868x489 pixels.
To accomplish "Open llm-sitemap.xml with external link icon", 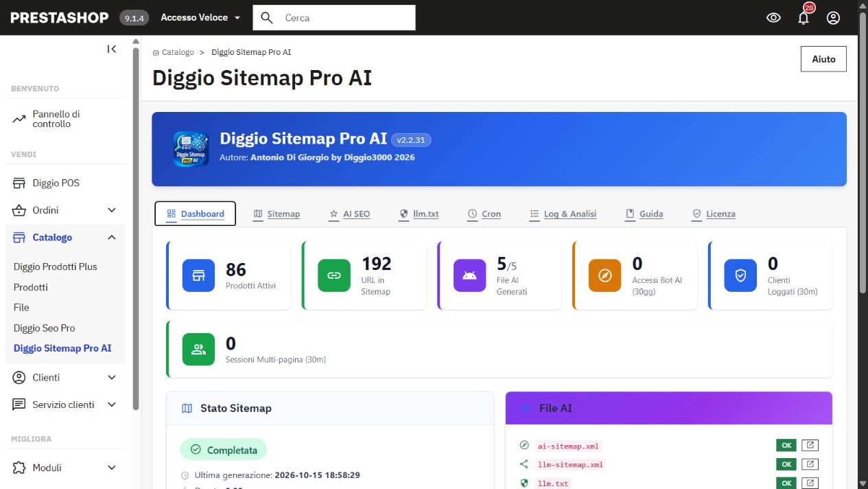I will pyautogui.click(x=810, y=464).
